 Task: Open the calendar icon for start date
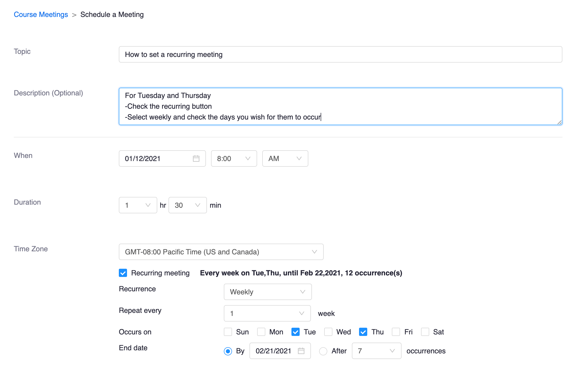coord(196,158)
